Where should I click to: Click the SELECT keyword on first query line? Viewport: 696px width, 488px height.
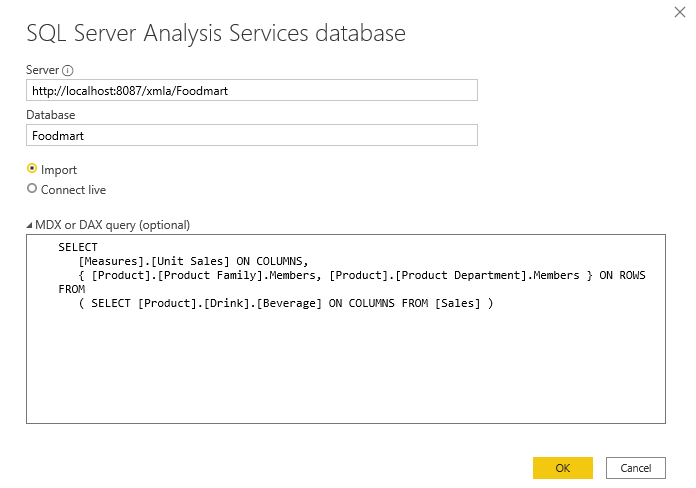pos(78,247)
